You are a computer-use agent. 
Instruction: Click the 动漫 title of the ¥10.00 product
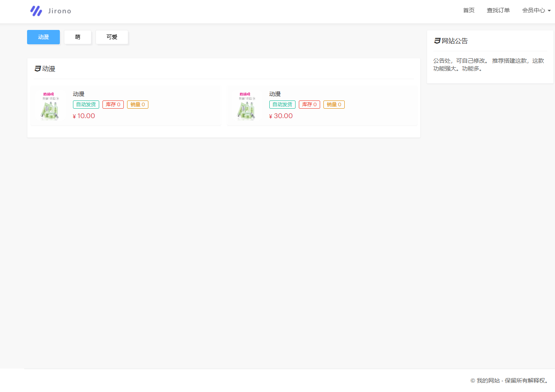click(x=79, y=94)
